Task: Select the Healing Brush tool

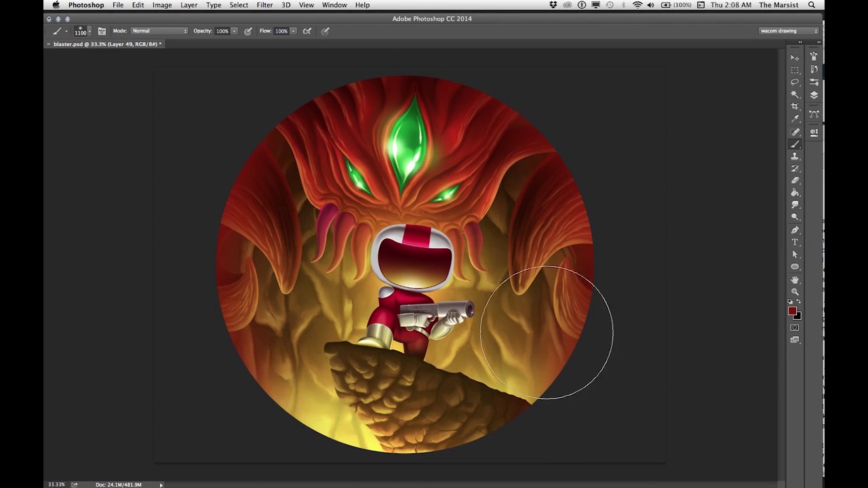Action: tap(795, 132)
